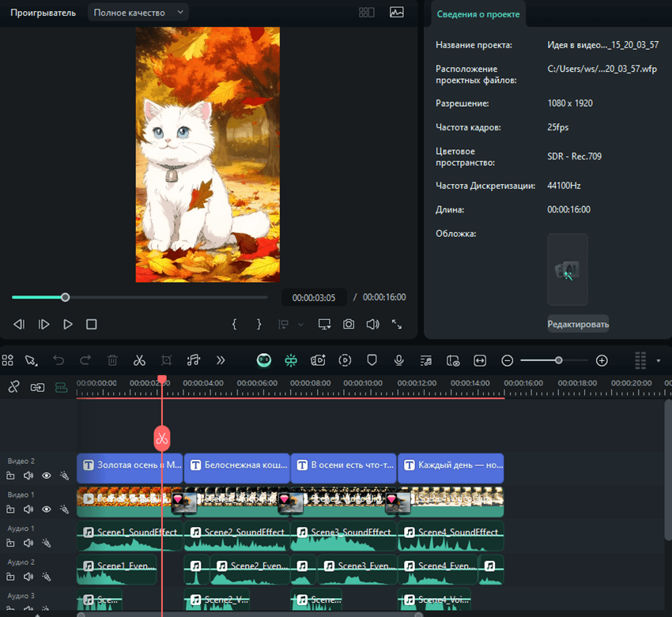Stop playback with the square Stop button
The height and width of the screenshot is (617, 672).
coord(91,324)
